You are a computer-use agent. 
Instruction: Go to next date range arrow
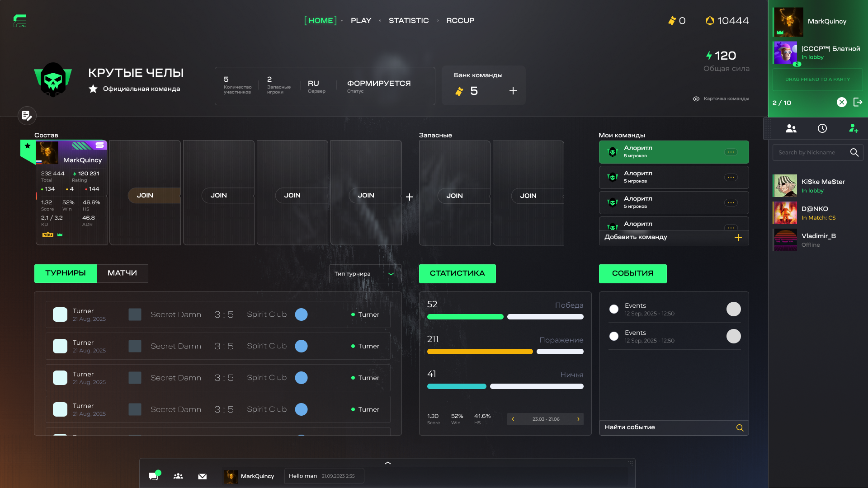click(x=578, y=419)
